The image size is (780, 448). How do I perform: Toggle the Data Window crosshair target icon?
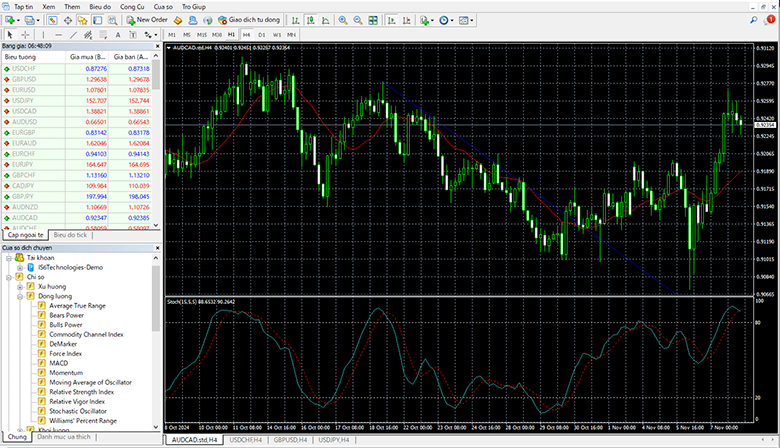coord(68,20)
